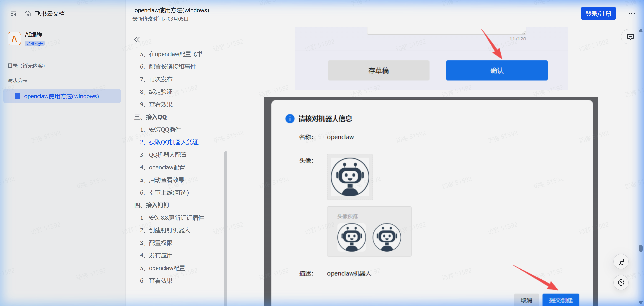The width and height of the screenshot is (644, 306).
Task: Select the openclaw使用方法(windows) document entry
Action: click(x=61, y=96)
